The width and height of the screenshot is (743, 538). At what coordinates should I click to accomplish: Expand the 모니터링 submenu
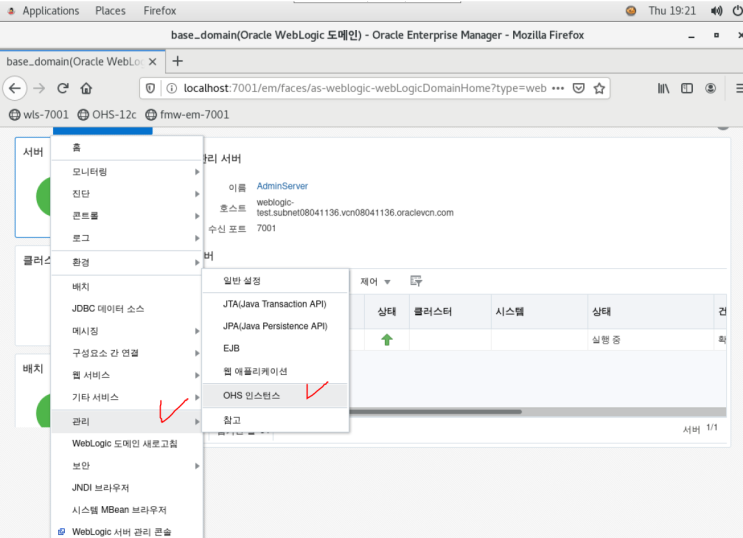(x=127, y=172)
